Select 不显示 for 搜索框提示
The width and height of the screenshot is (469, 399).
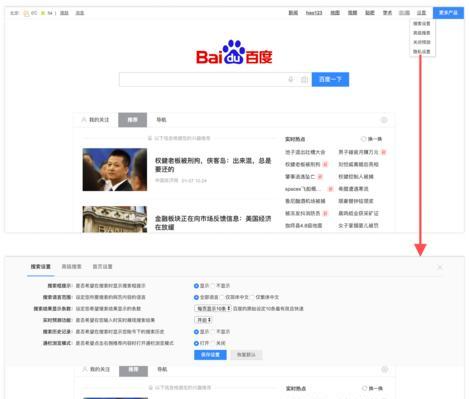pyautogui.click(x=213, y=286)
